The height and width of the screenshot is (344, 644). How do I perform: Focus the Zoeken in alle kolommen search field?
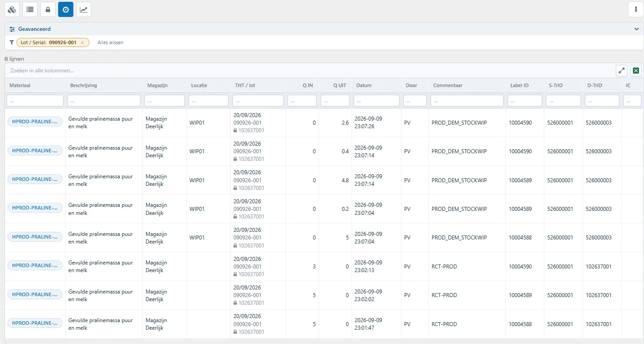309,71
